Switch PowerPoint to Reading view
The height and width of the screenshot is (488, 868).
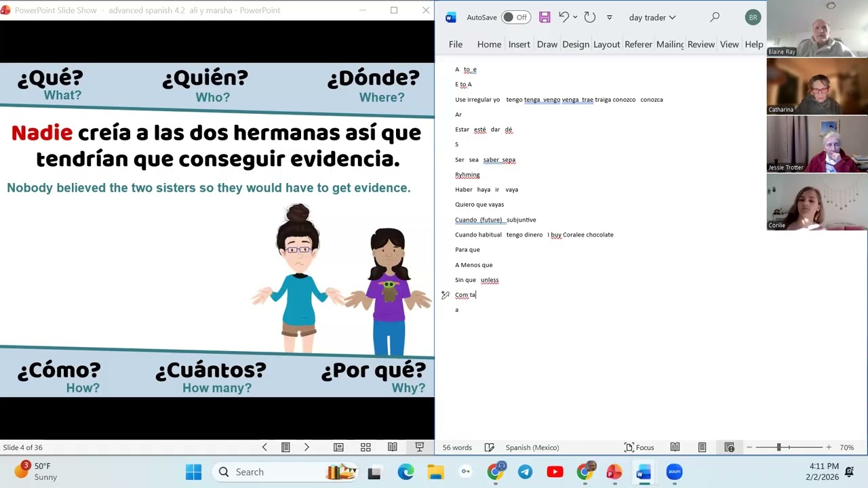pyautogui.click(x=392, y=447)
